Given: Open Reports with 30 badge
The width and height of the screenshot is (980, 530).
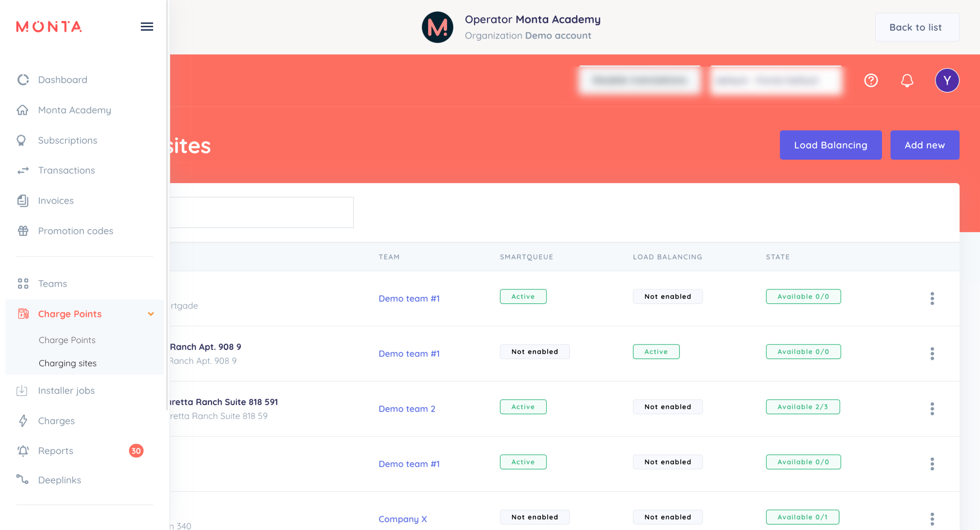Looking at the screenshot, I should (x=56, y=451).
